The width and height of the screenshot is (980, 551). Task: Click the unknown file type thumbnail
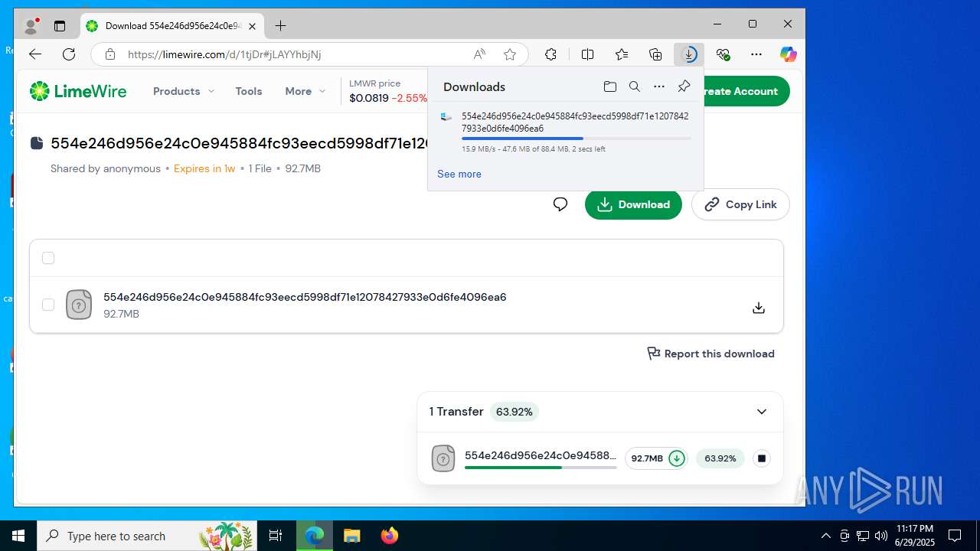pyautogui.click(x=79, y=305)
